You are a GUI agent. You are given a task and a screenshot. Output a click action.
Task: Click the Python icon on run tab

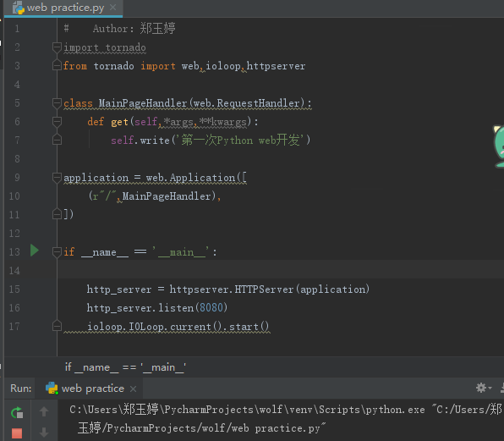[52, 389]
